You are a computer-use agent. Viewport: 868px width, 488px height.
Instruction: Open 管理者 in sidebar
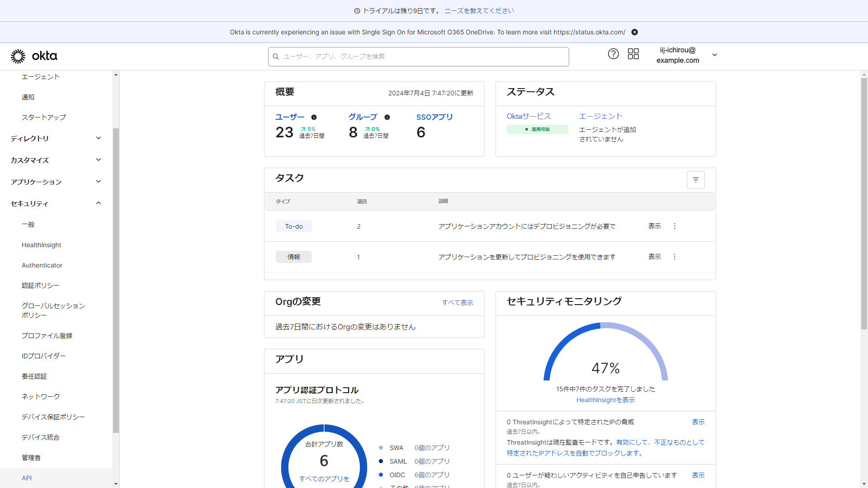[x=31, y=458]
